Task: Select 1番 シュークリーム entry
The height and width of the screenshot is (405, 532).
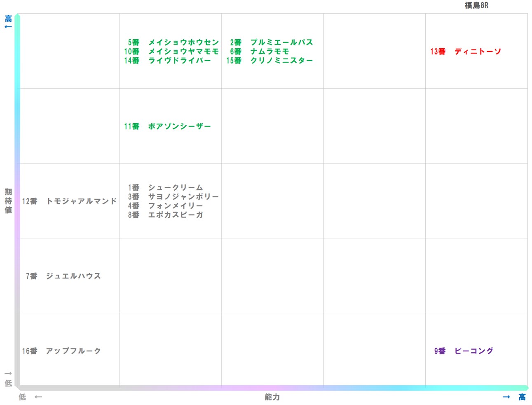Action: tap(165, 187)
